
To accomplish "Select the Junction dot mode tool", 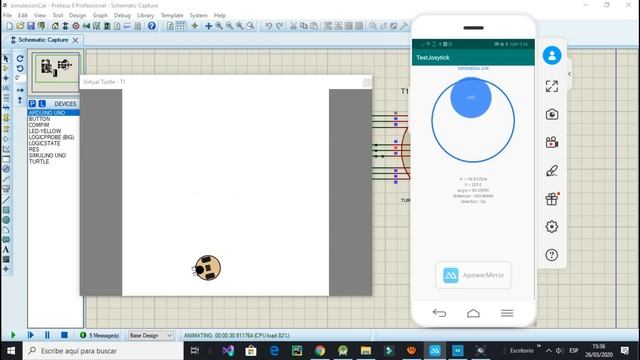I will [x=6, y=78].
